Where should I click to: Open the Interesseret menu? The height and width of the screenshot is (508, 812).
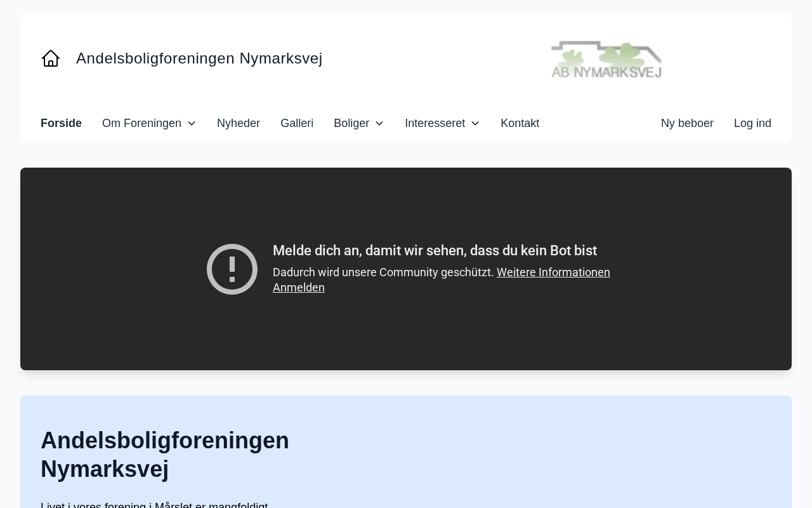tap(435, 123)
